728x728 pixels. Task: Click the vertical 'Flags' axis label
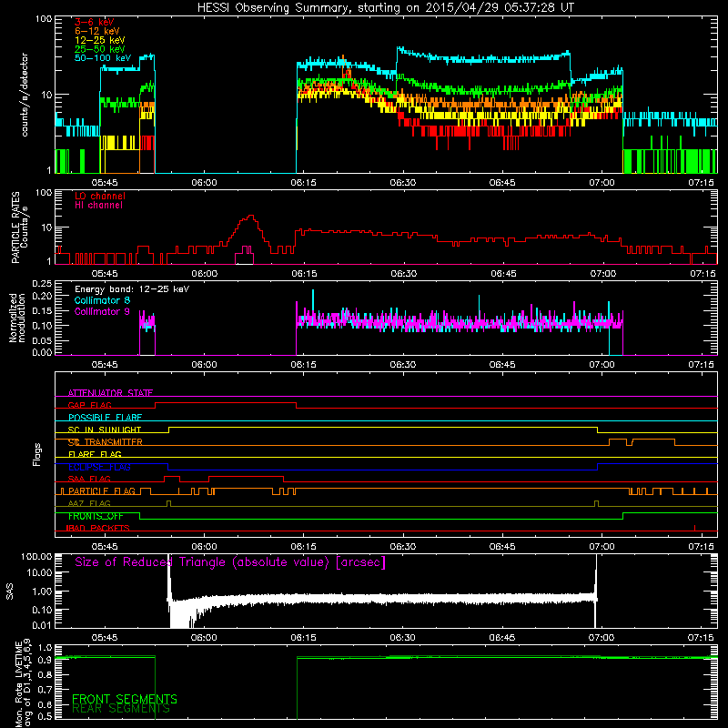36,454
